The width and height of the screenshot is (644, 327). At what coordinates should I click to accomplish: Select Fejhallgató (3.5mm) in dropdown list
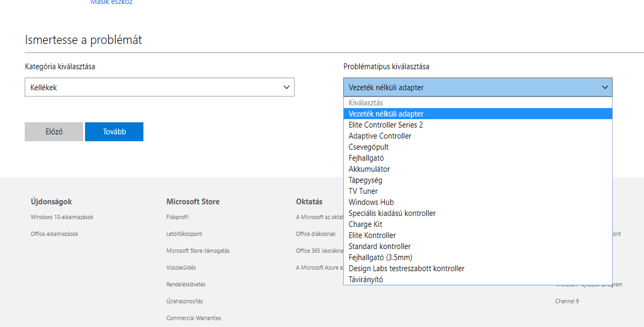[x=380, y=257]
